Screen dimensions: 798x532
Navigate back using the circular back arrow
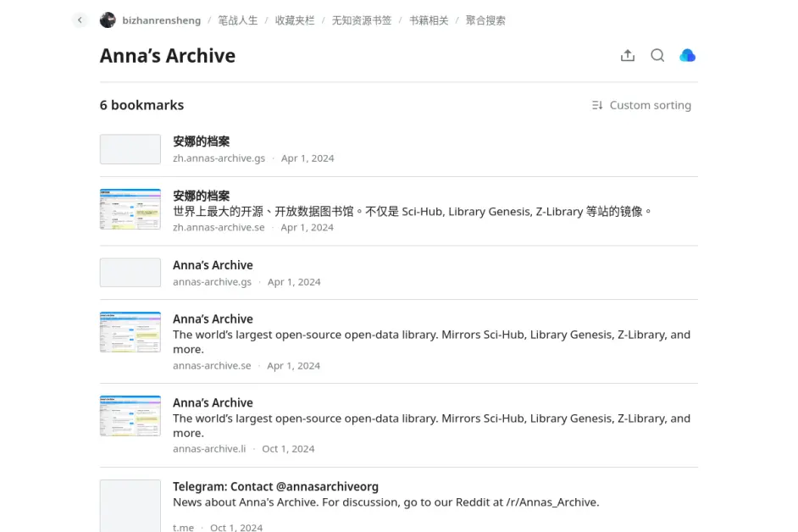[x=79, y=19]
